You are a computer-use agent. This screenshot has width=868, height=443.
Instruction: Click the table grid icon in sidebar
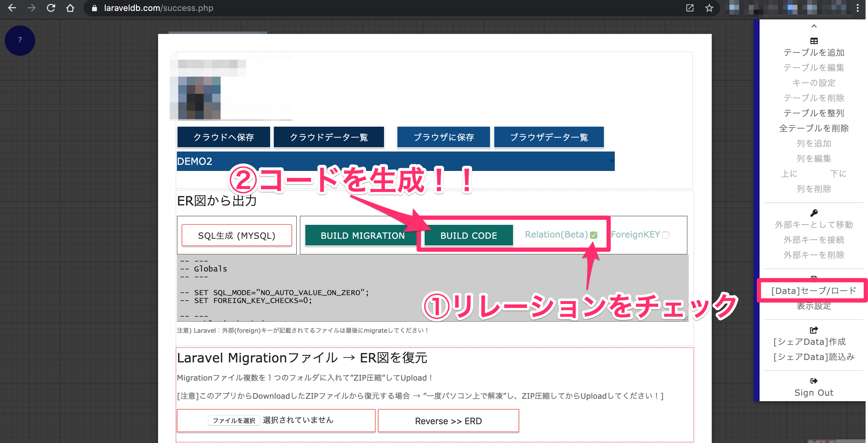814,41
